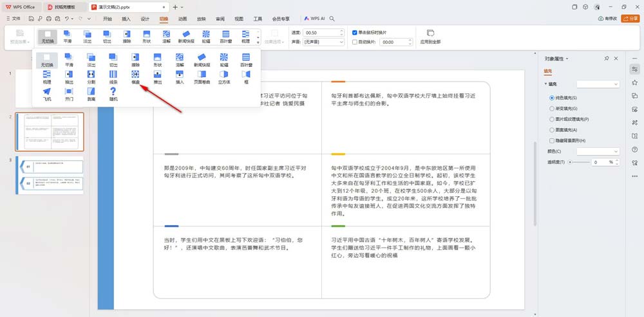Switch to the 动画 ribbon tab

[x=183, y=19]
